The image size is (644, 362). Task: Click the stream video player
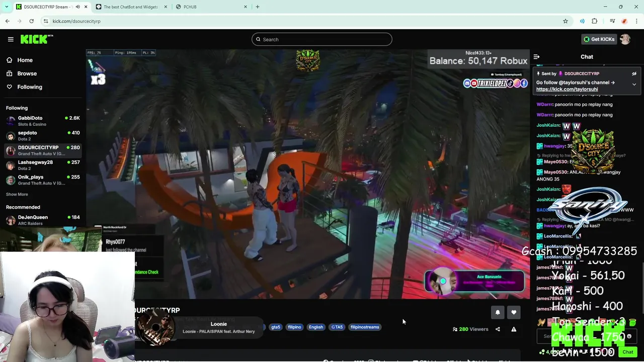(307, 174)
